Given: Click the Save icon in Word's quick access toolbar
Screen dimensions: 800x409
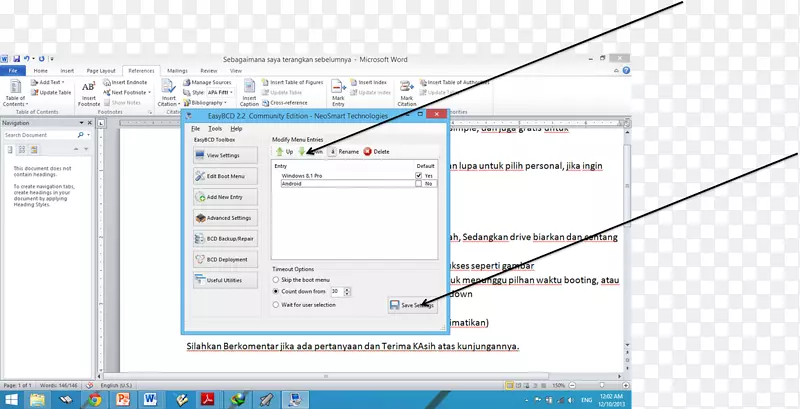Looking at the screenshot, I should point(16,59).
